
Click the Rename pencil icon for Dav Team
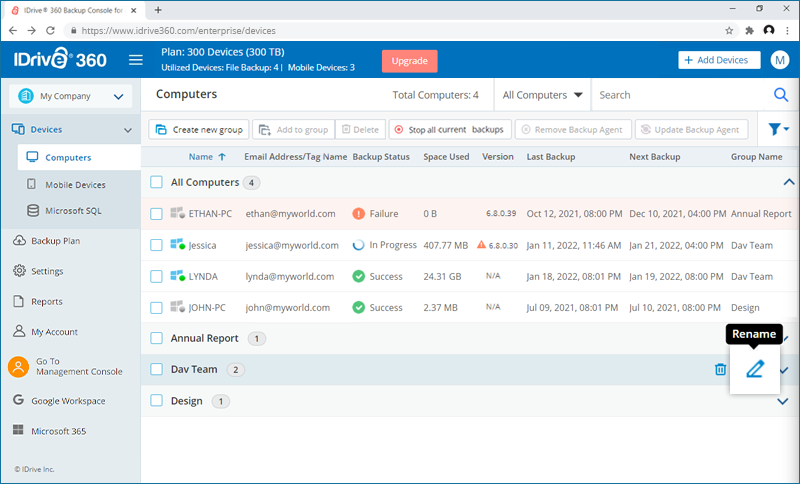tap(755, 369)
